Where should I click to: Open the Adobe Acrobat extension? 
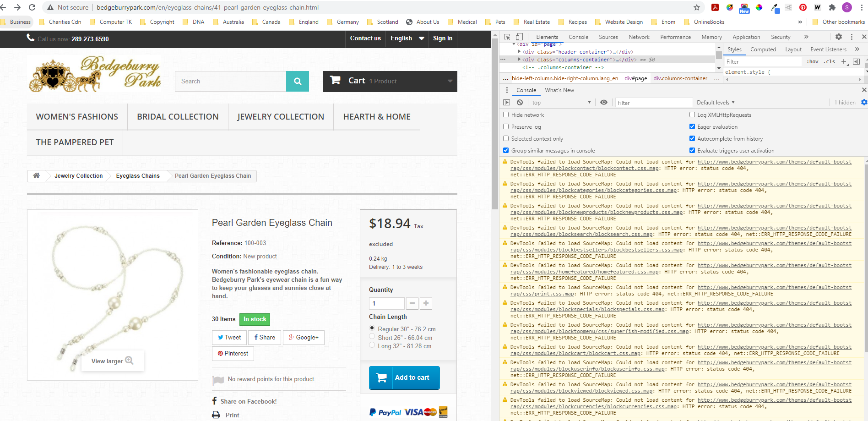click(x=715, y=7)
